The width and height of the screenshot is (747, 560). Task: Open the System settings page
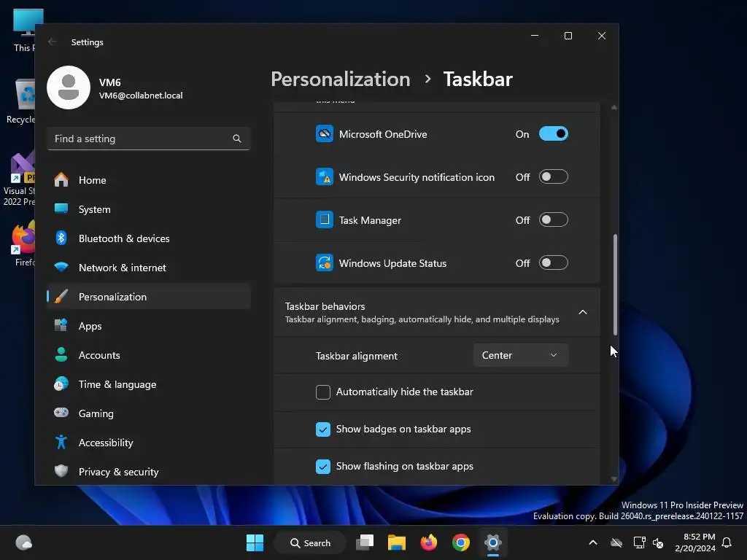click(149, 209)
